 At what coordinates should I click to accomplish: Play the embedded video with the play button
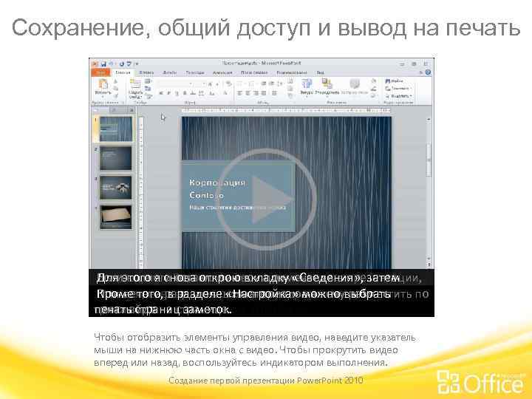click(266, 199)
